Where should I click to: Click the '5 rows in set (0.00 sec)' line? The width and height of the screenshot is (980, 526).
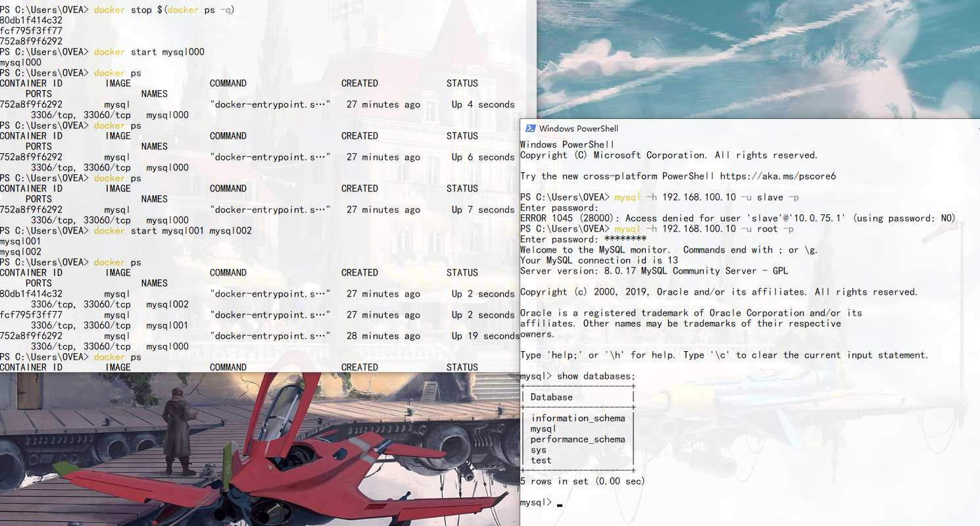click(x=583, y=481)
